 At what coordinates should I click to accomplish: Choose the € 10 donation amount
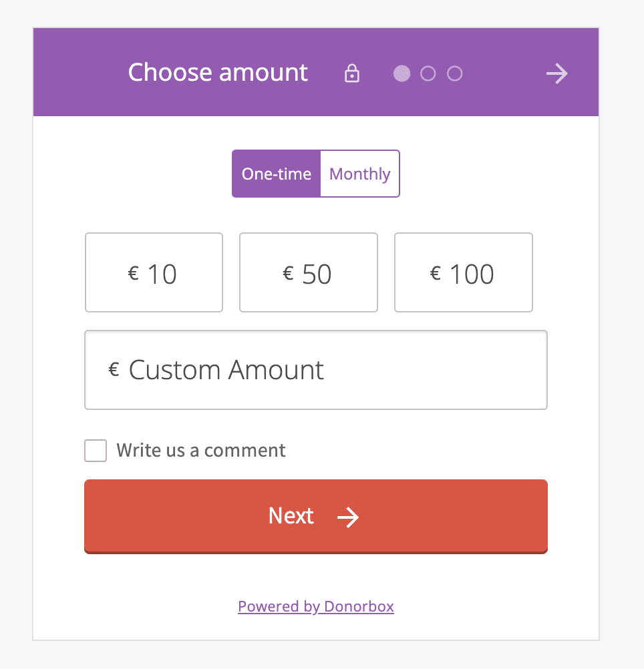point(154,272)
